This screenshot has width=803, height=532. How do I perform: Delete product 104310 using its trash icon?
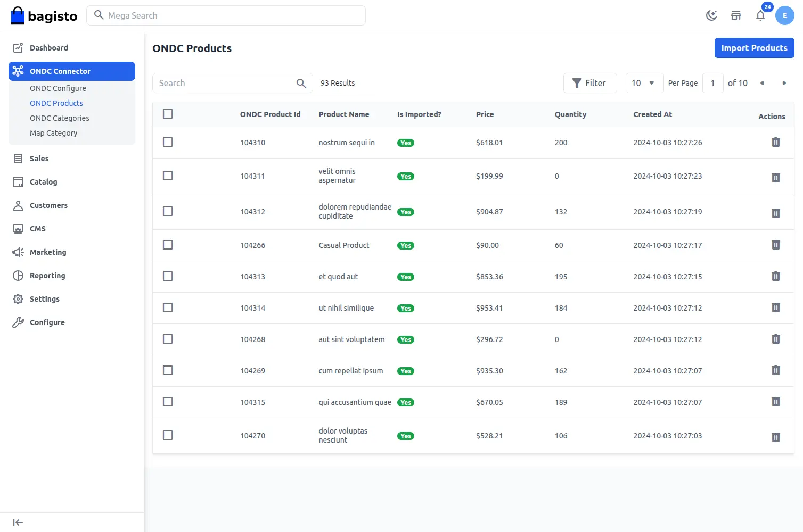(775, 142)
